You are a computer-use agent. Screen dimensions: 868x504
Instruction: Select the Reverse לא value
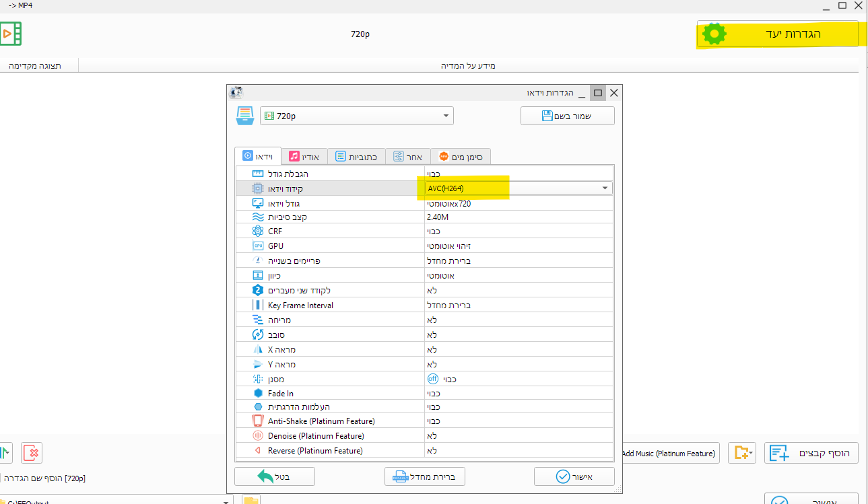[519, 450]
